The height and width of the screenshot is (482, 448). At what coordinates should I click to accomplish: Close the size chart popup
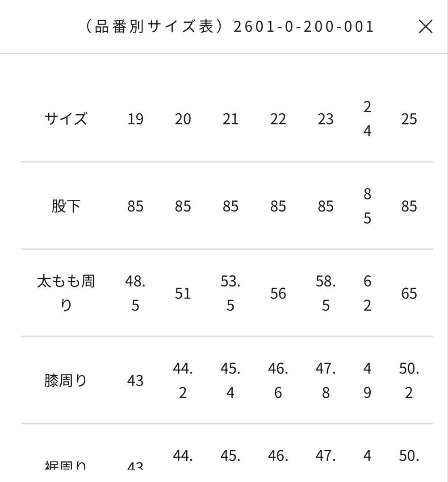click(425, 26)
